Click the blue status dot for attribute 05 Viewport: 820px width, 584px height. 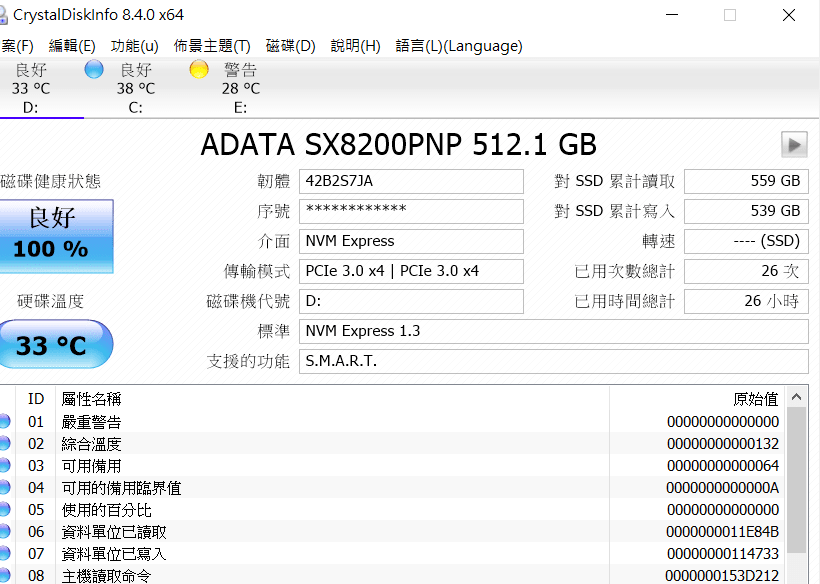coord(4,509)
